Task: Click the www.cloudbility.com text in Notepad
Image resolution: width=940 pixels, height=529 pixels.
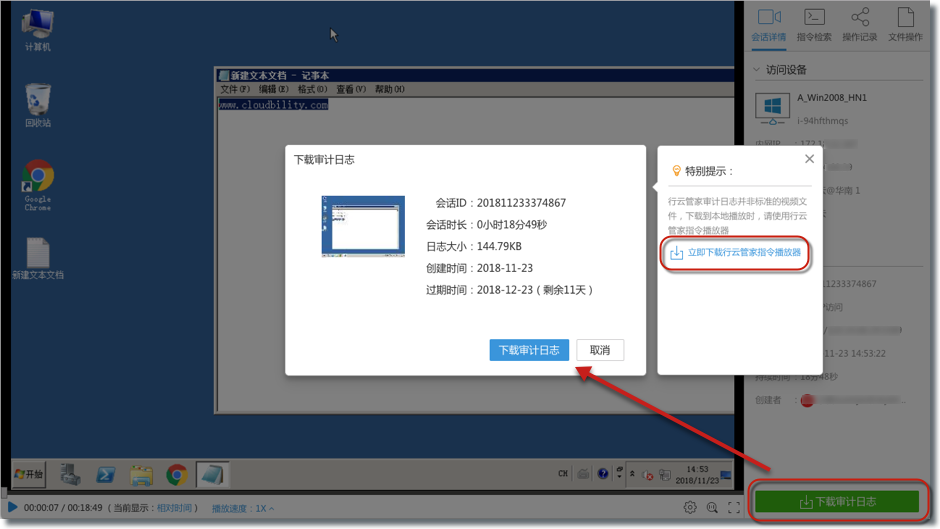Action: tap(273, 105)
